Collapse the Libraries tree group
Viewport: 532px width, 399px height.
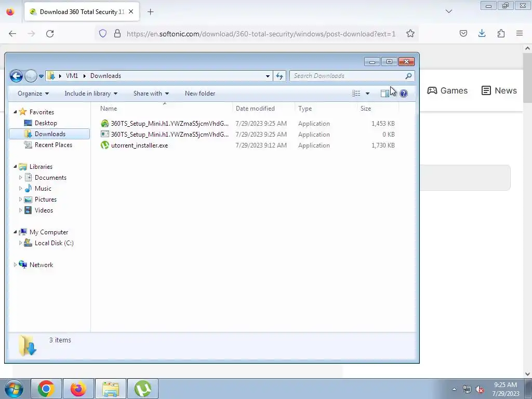pos(15,166)
